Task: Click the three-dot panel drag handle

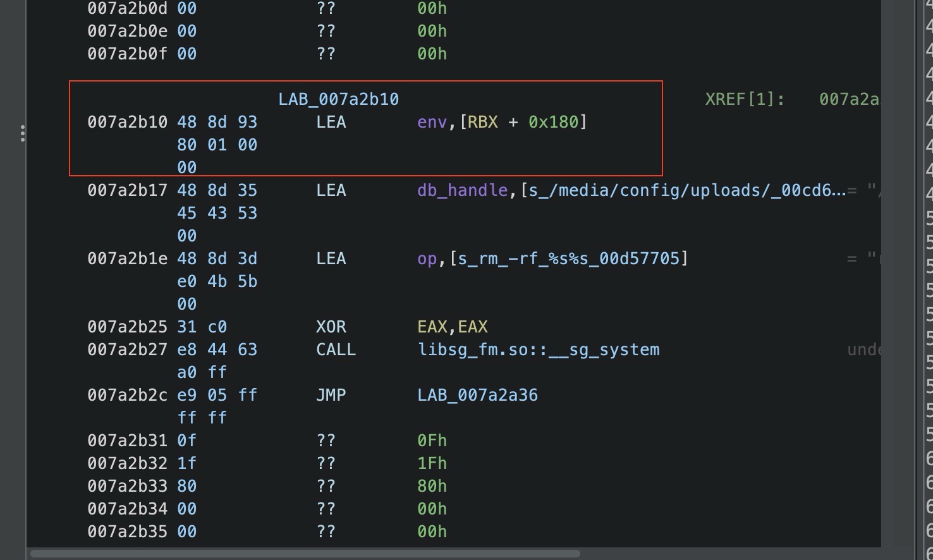Action: [23, 133]
